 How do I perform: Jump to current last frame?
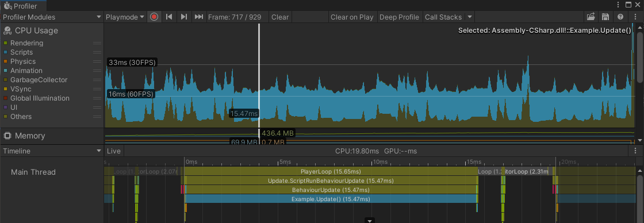pyautogui.click(x=199, y=17)
